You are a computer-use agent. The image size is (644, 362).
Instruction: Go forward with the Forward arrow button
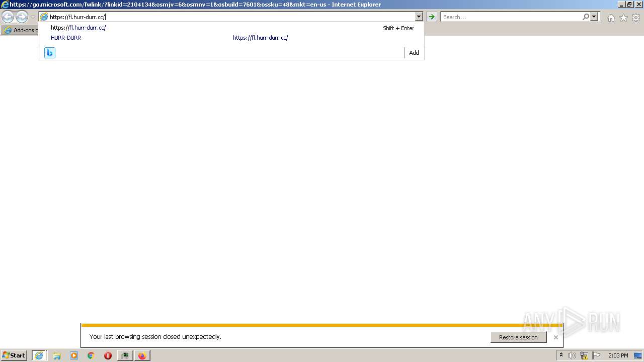(22, 17)
